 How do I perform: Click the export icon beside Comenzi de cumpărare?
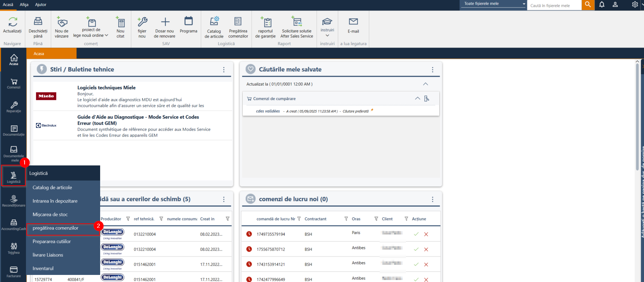427,98
